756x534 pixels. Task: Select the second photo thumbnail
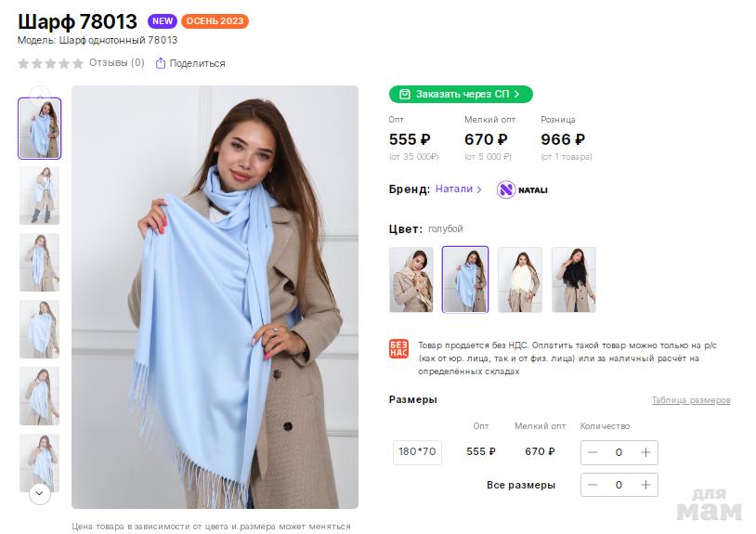coord(39,195)
